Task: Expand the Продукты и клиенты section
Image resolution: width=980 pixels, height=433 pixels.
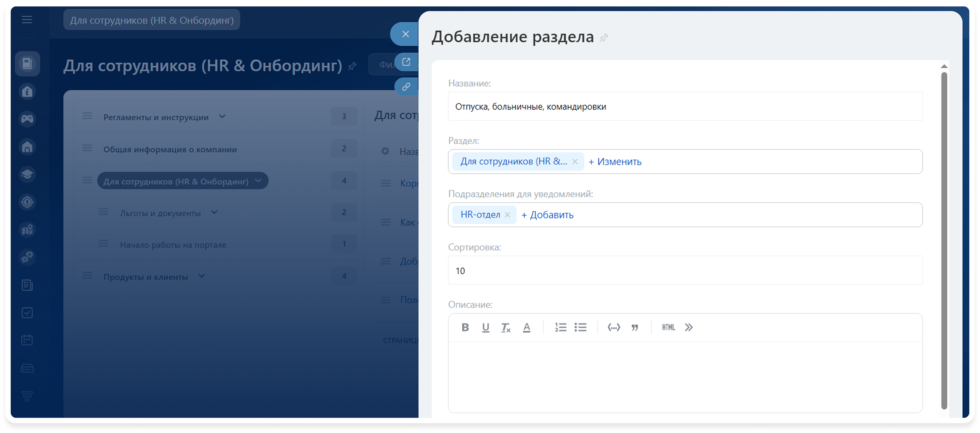Action: [x=201, y=276]
